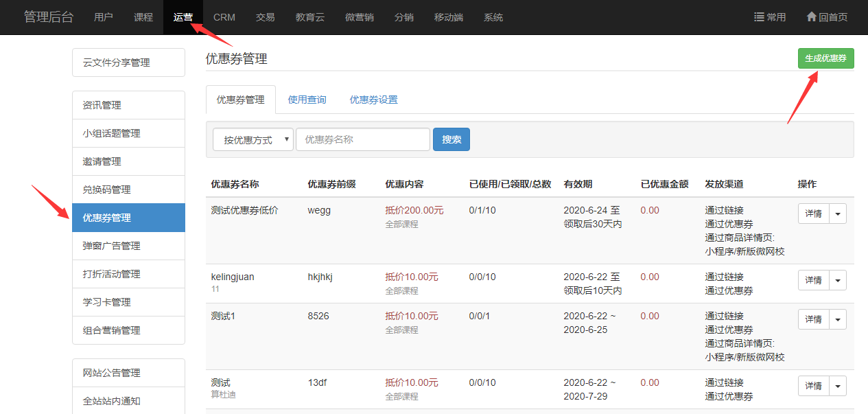868x414 pixels.
Task: Click the 常用 list icon in navbar
Action: pyautogui.click(x=760, y=17)
